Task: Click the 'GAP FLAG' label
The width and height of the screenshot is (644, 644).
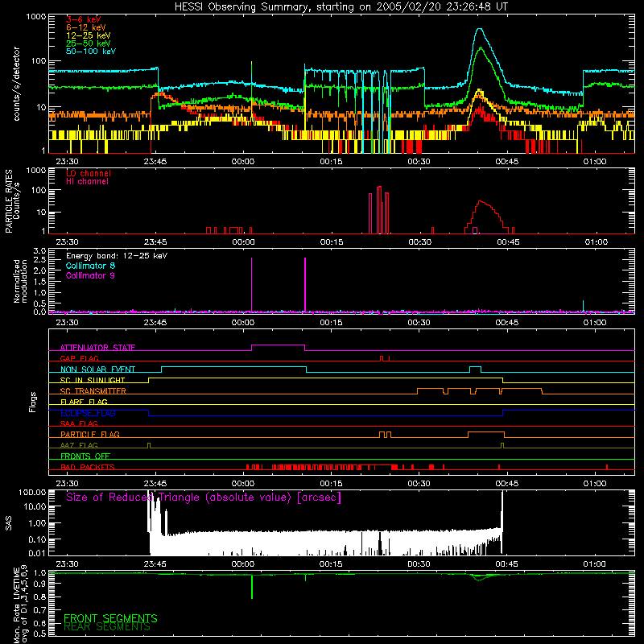Action: coord(79,358)
